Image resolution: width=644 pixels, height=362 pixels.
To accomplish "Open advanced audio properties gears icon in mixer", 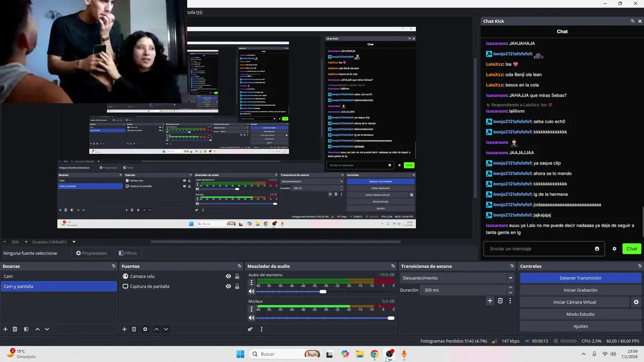I will tap(250, 329).
